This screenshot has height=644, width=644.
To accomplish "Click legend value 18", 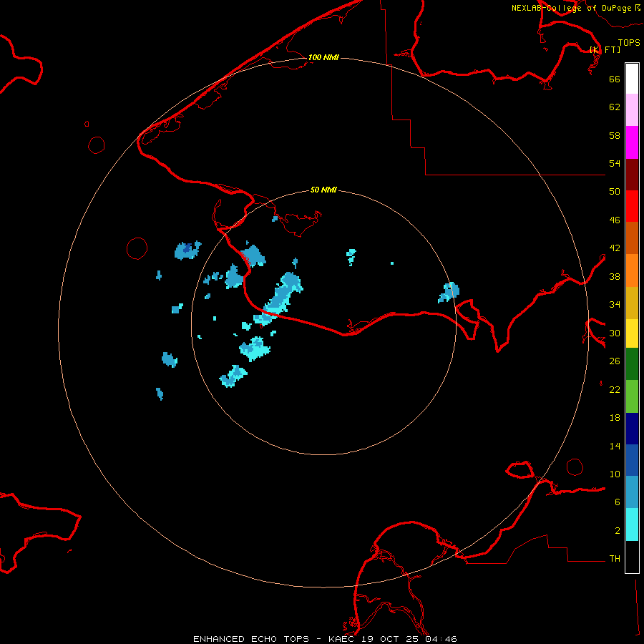I will (615, 418).
